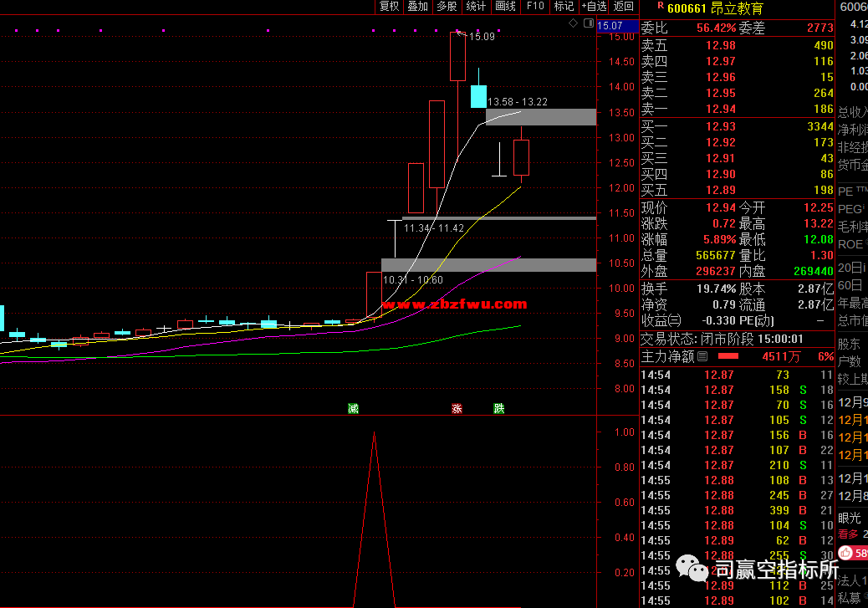Screen dimensions: 868x608
Task: Click the 主力净额 4511万 value
Action: [x=781, y=357]
